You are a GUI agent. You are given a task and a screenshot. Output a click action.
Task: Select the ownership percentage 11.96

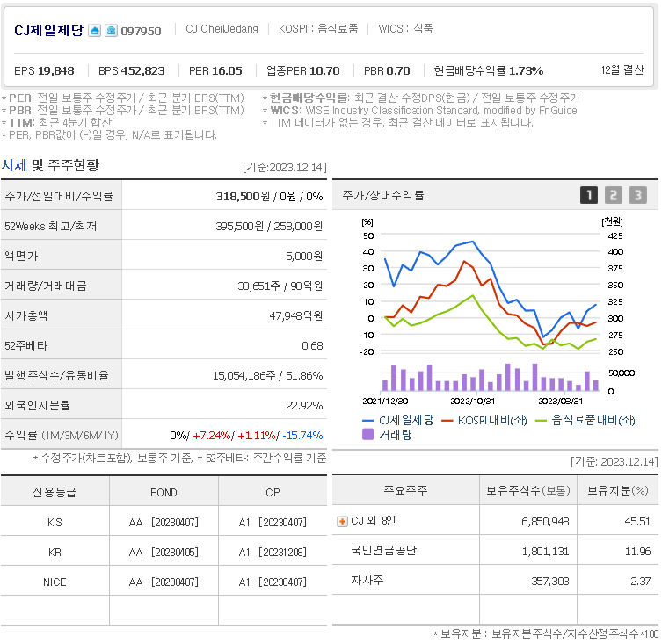tap(638, 552)
